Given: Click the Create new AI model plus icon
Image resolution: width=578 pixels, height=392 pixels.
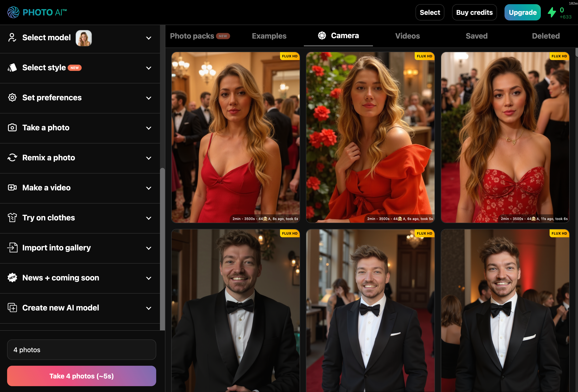Looking at the screenshot, I should 12,308.
